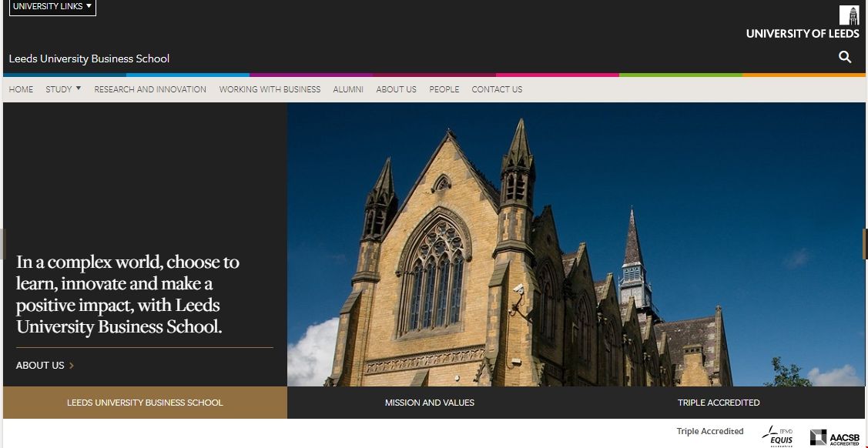Expand the Study menu dropdown arrow
The width and height of the screenshot is (868, 448).
point(78,89)
